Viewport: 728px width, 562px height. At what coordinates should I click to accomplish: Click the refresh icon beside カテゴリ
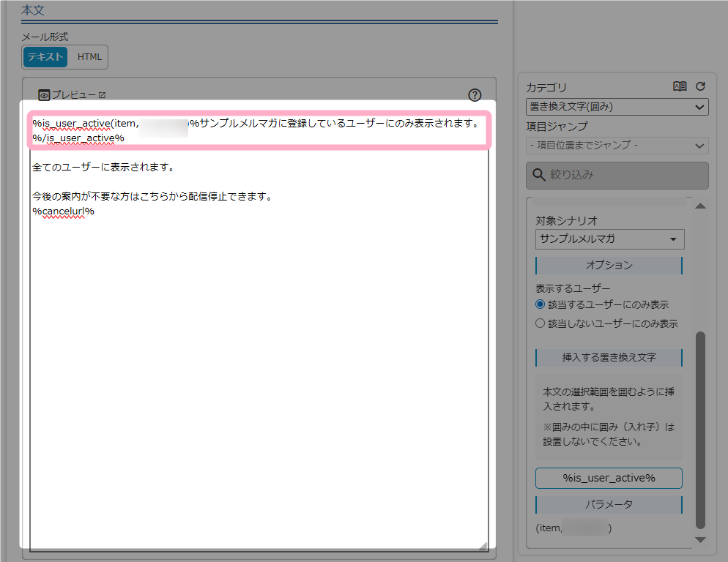[x=700, y=86]
